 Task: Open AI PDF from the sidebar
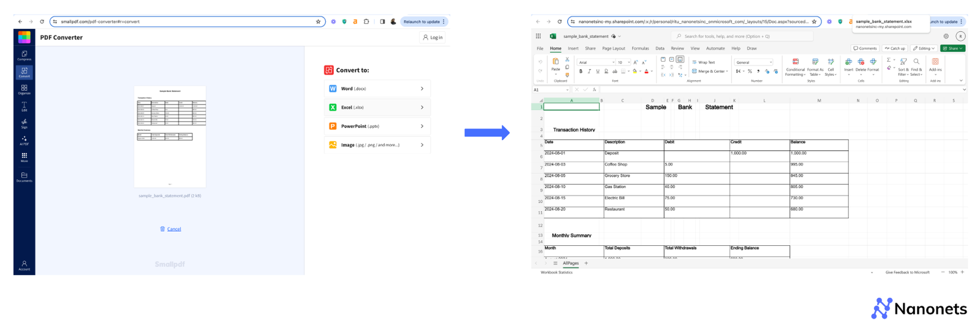tap(24, 140)
